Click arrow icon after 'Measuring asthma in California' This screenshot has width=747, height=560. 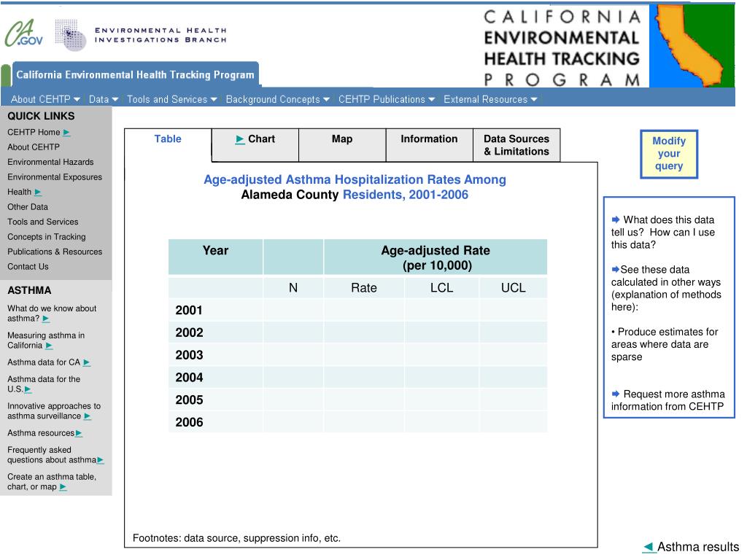tap(49, 346)
